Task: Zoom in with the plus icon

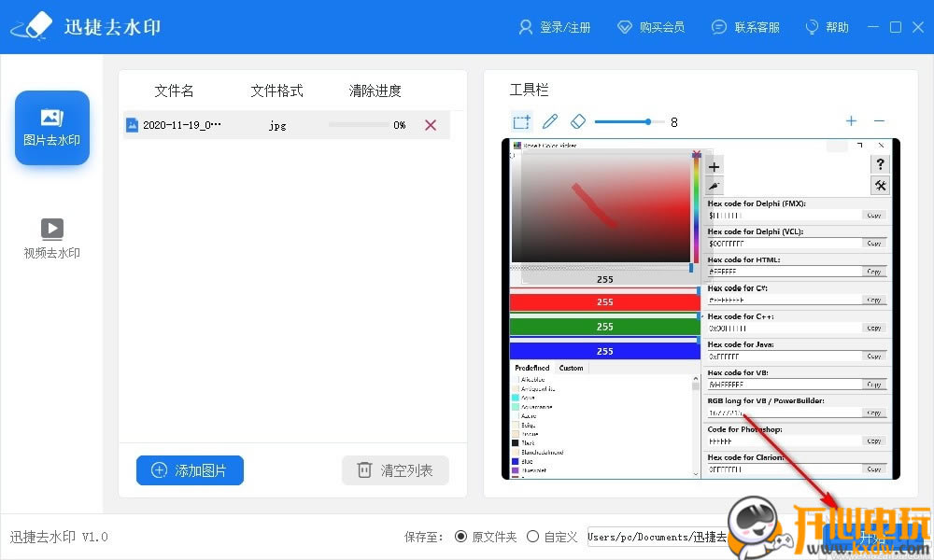Action: click(851, 121)
